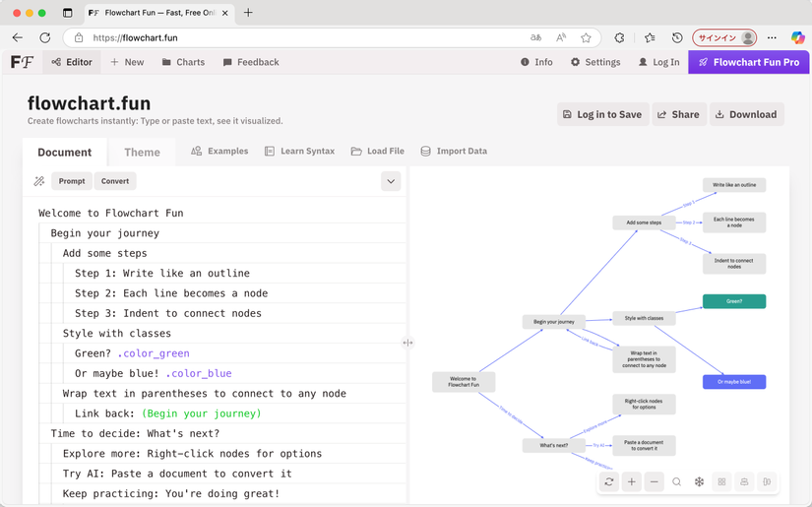This screenshot has height=507, width=812.
Task: Open the Charts list
Action: point(183,62)
